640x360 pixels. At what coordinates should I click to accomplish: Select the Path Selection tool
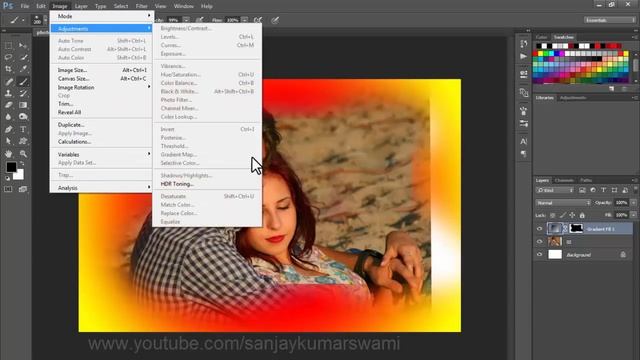(x=9, y=141)
